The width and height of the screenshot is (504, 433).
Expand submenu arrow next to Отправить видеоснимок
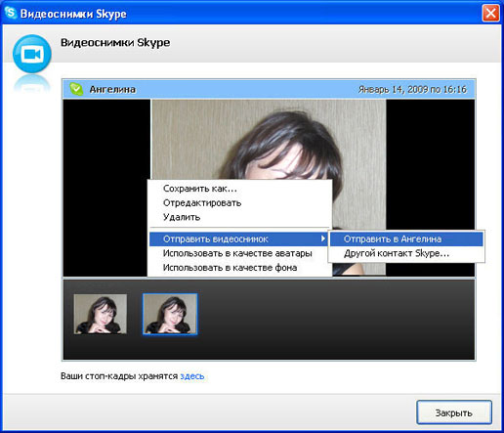tap(323, 238)
